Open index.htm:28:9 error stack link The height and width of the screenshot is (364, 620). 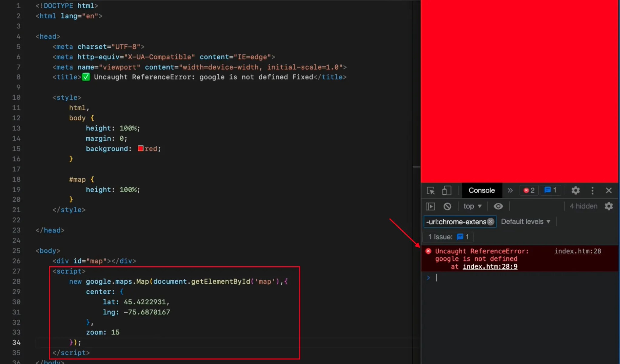coord(490,266)
